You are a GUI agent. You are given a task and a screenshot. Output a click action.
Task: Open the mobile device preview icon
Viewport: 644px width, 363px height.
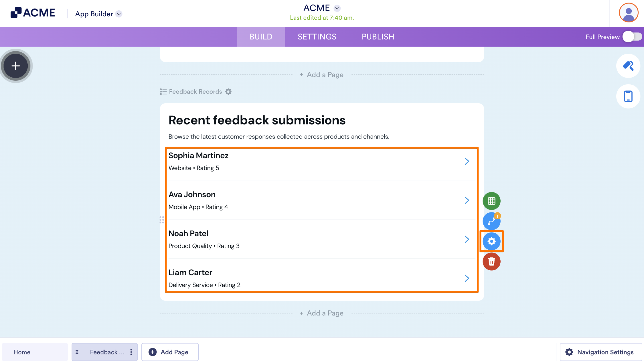pos(628,96)
